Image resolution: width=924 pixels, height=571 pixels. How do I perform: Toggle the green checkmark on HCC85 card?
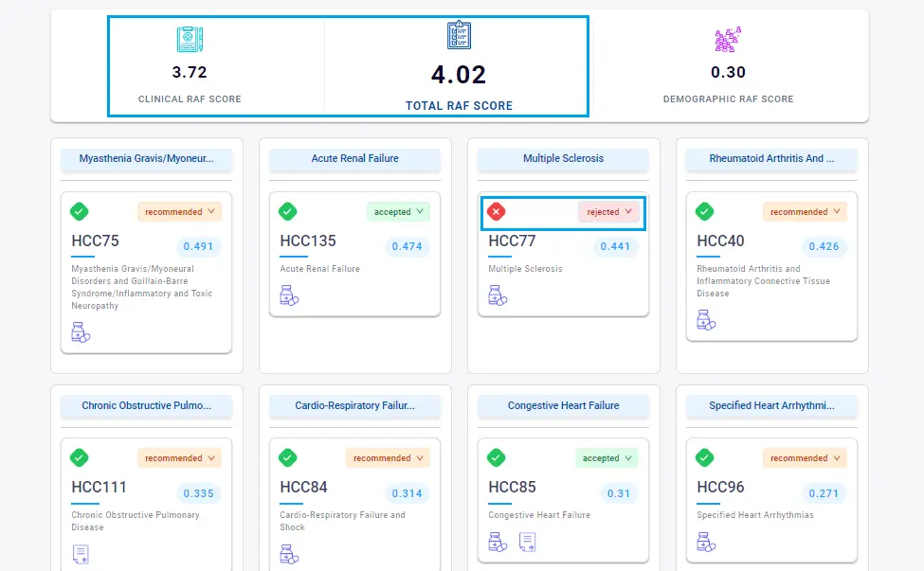click(x=496, y=457)
